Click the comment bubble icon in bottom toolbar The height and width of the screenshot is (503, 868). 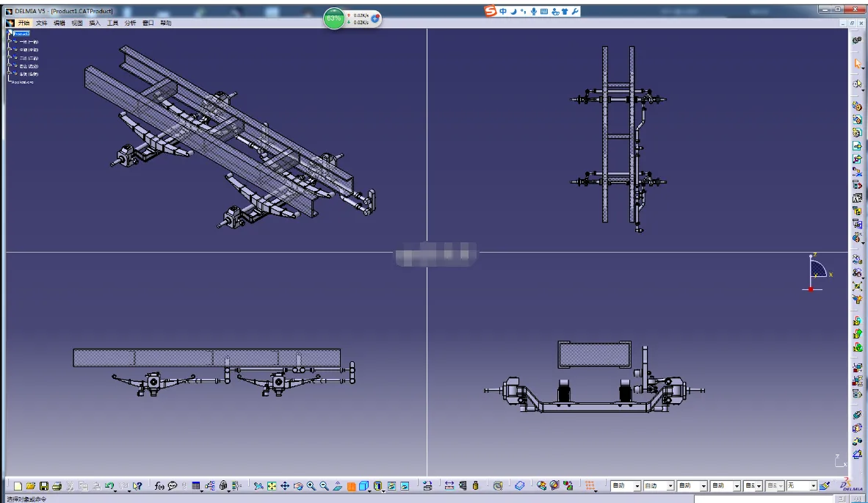(x=173, y=486)
